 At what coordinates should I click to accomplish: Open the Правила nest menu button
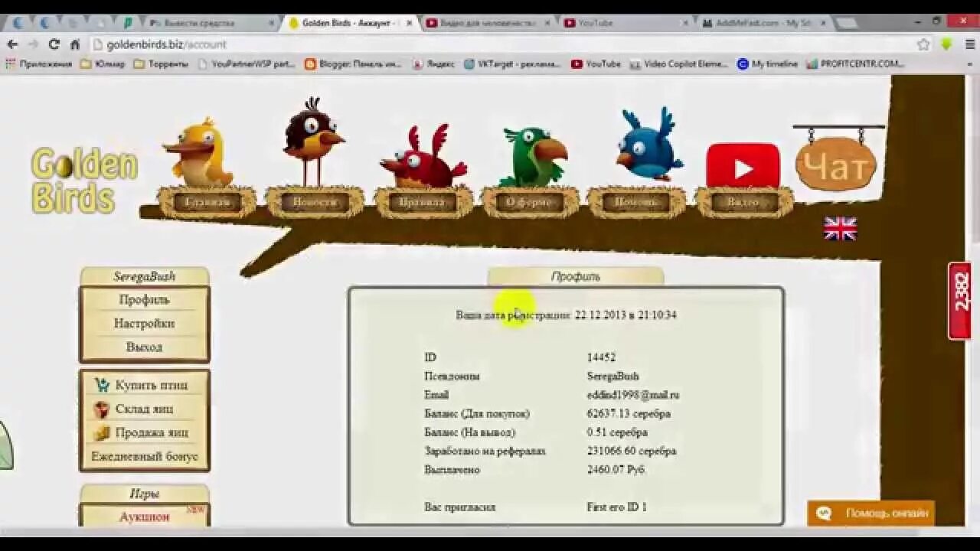(422, 203)
